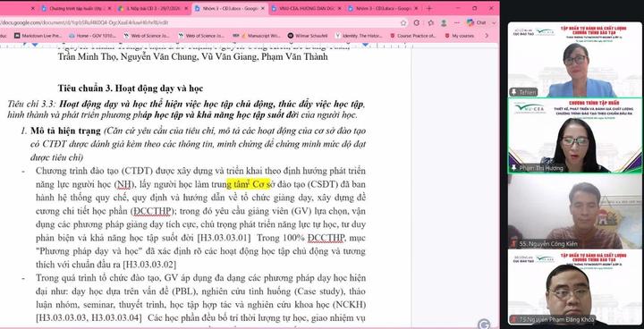644x329 pixels.
Task: Select the 'Nguyễn Công Kiên' participant video tile
Action: pyautogui.click(x=575, y=212)
